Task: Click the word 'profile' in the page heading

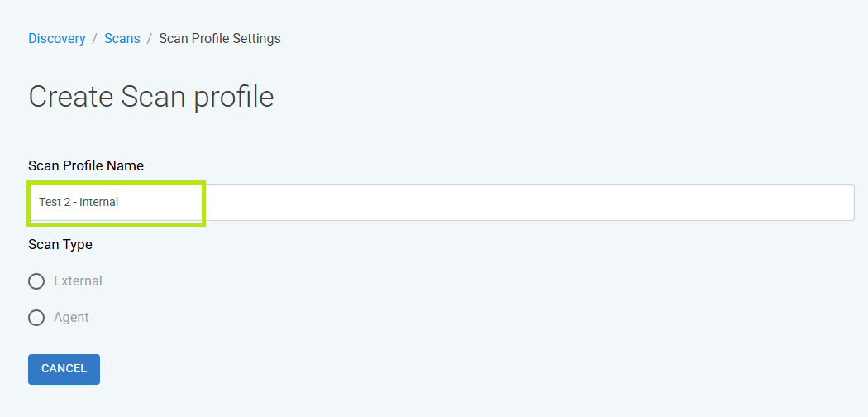Action: click(x=233, y=98)
